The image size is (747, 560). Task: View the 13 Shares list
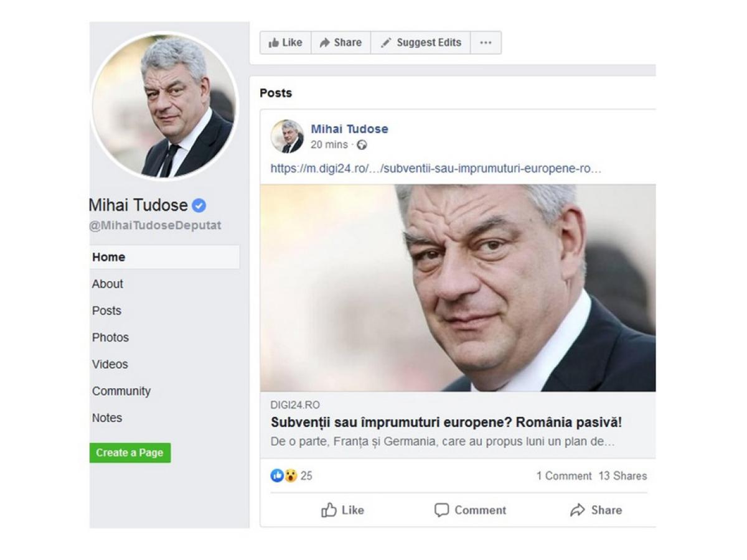pos(622,476)
